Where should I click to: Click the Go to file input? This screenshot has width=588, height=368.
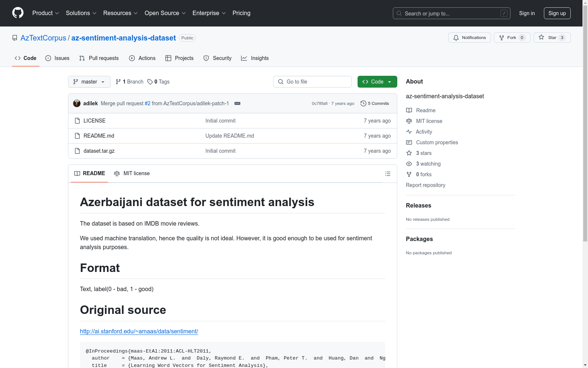312,82
